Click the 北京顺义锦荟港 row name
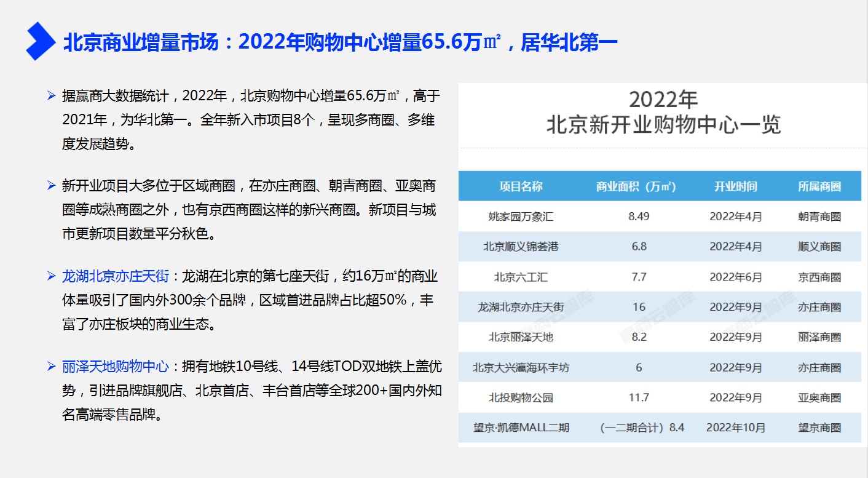The width and height of the screenshot is (868, 478). tap(521, 247)
